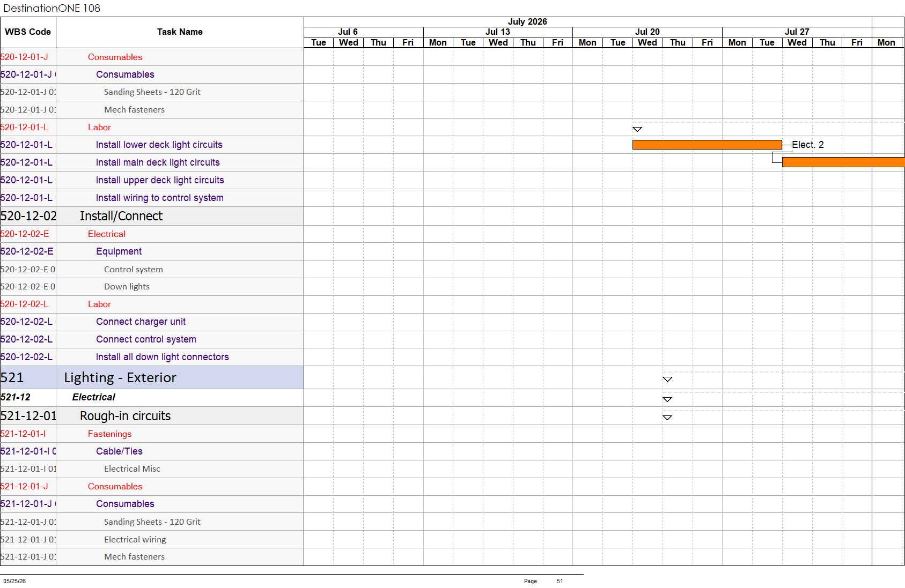This screenshot has height=588, width=905.
Task: Click the WBS code 521 cell
Action: coord(28,378)
